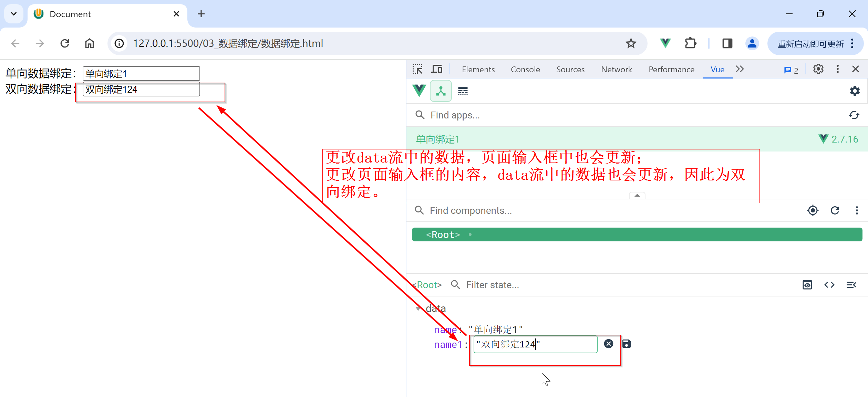Viewport: 868px width, 397px height.
Task: Click the 重新启动即可更新 update button
Action: point(810,44)
